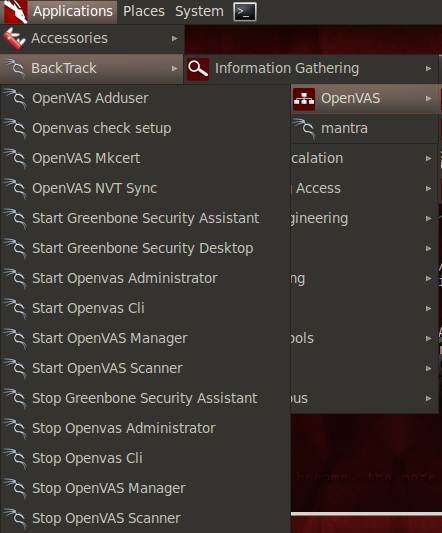Click the Accessories Swiss-knife icon
This screenshot has height=533, width=442.
tap(14, 38)
